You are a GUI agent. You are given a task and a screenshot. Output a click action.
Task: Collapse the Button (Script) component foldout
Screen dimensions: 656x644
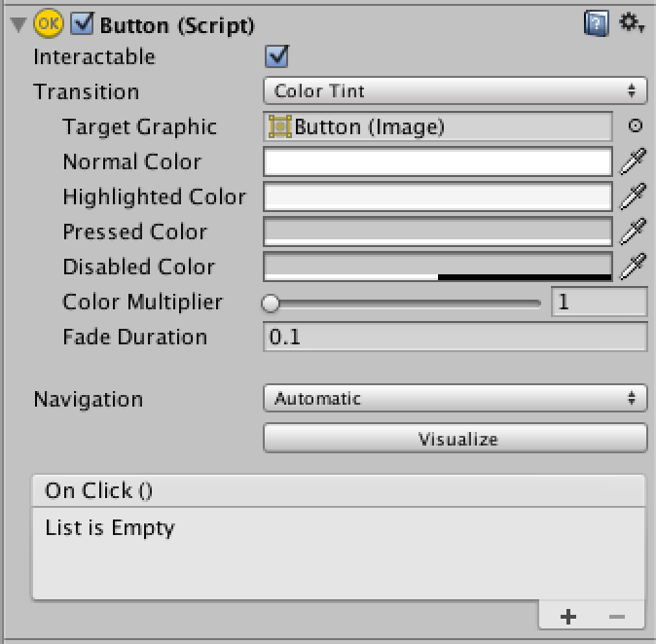coord(18,24)
